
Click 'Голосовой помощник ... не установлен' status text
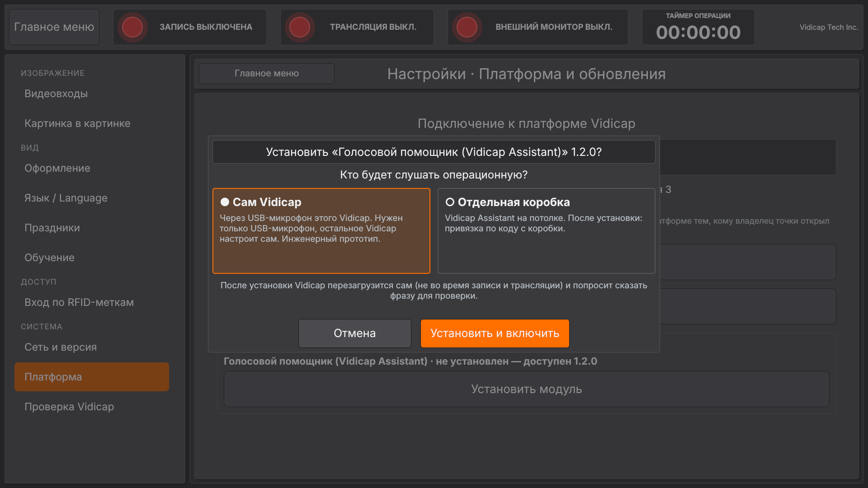tap(410, 361)
